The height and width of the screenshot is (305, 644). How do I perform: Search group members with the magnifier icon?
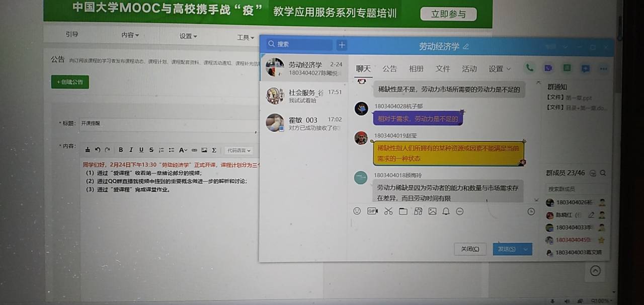click(x=603, y=173)
